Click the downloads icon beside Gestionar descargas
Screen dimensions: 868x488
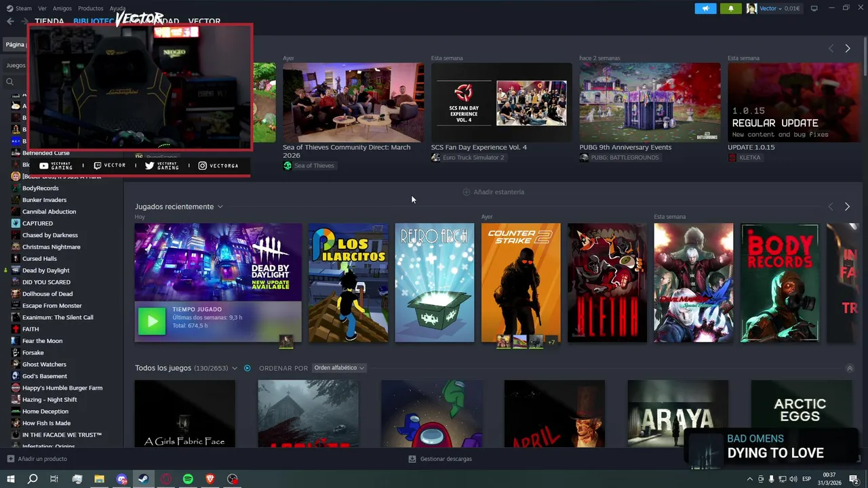(x=412, y=459)
